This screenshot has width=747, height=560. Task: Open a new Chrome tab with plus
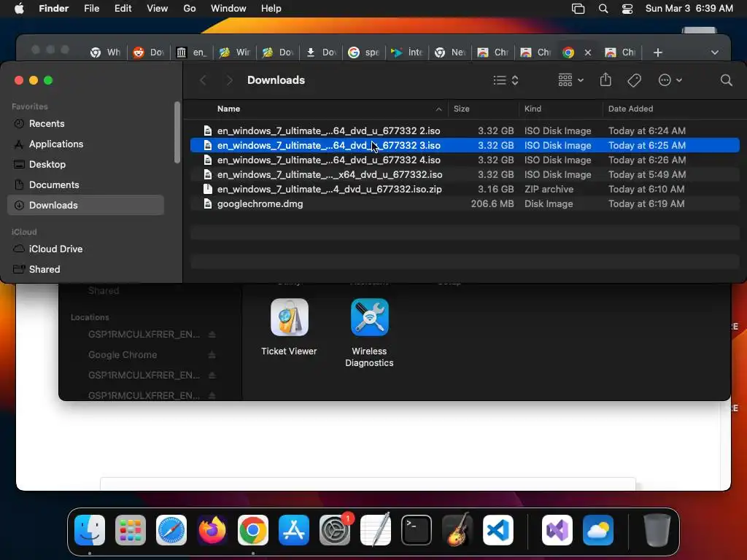tap(658, 52)
